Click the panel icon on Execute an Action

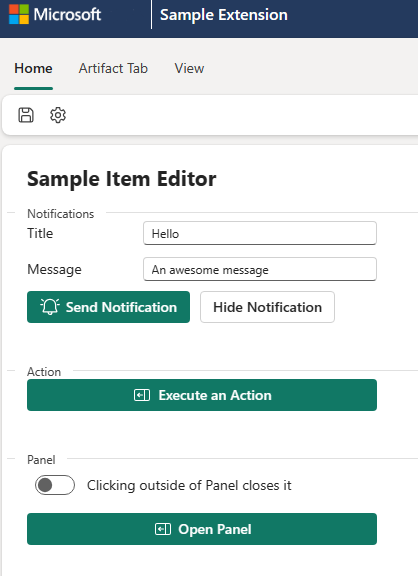tap(142, 395)
